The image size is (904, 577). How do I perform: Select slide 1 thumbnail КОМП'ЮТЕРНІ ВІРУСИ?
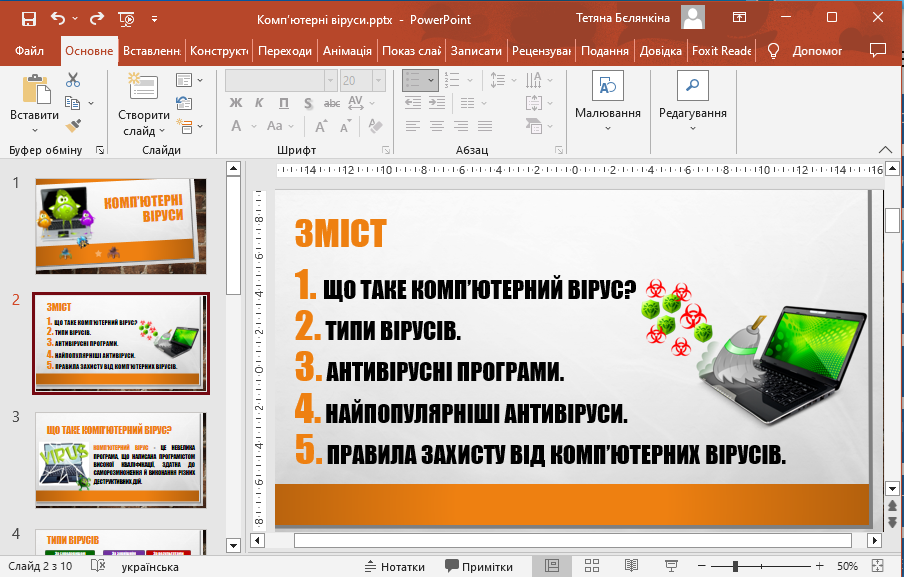(x=120, y=226)
